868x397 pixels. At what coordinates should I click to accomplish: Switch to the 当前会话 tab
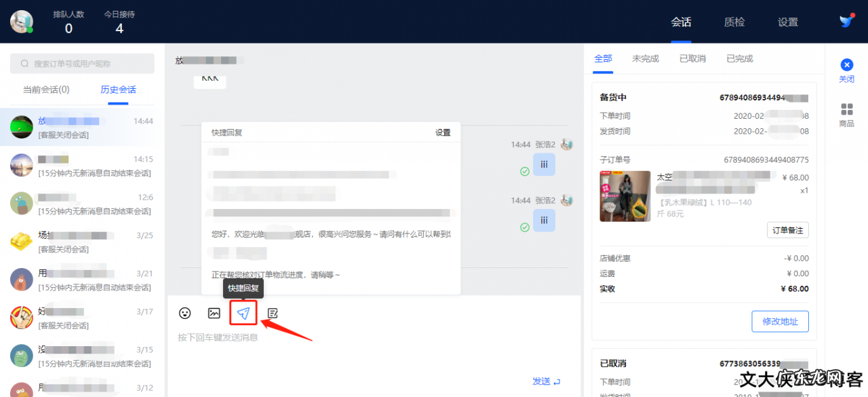47,89
